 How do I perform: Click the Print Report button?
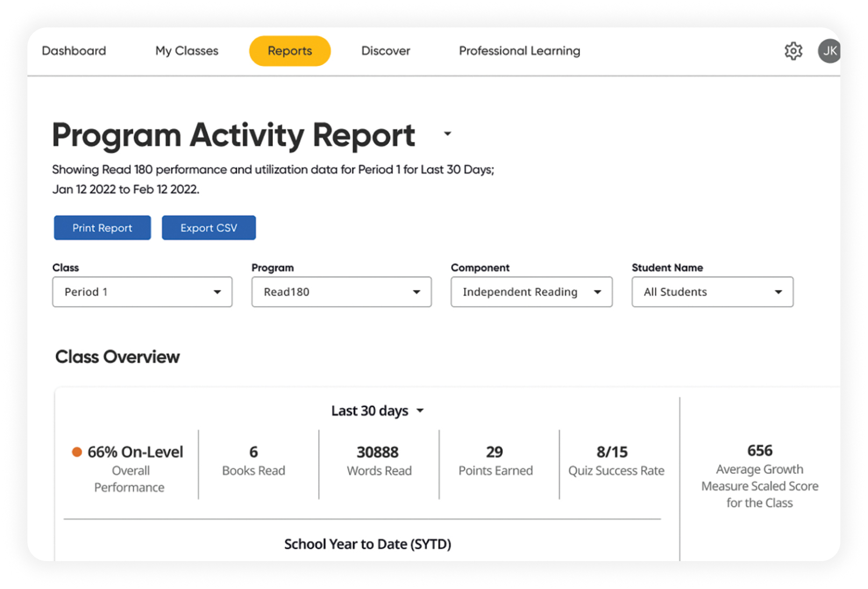(102, 228)
